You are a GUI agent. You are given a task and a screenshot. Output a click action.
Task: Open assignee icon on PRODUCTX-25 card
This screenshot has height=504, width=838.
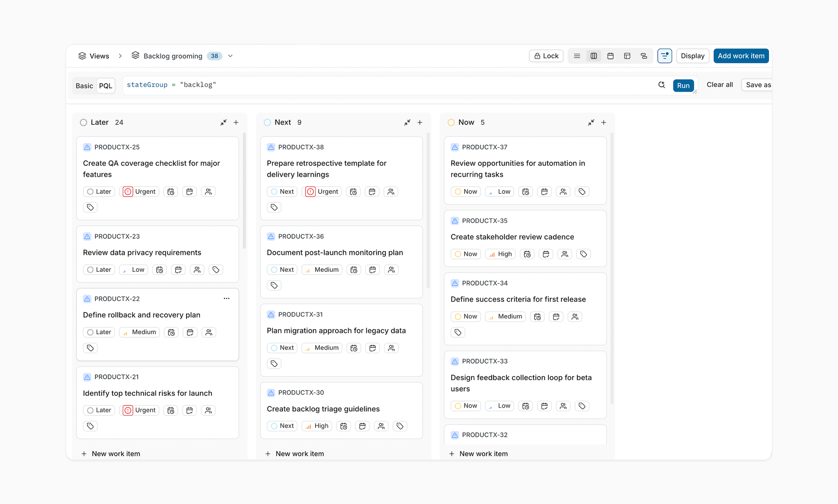(208, 192)
